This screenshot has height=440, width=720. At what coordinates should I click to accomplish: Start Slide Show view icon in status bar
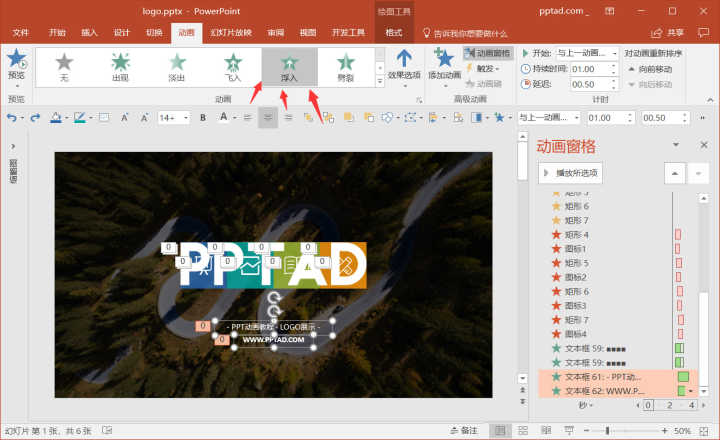pyautogui.click(x=569, y=431)
